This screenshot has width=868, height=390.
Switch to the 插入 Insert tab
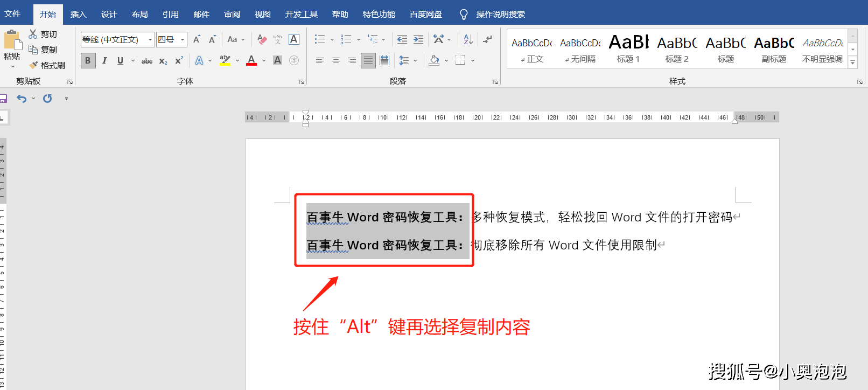point(79,15)
